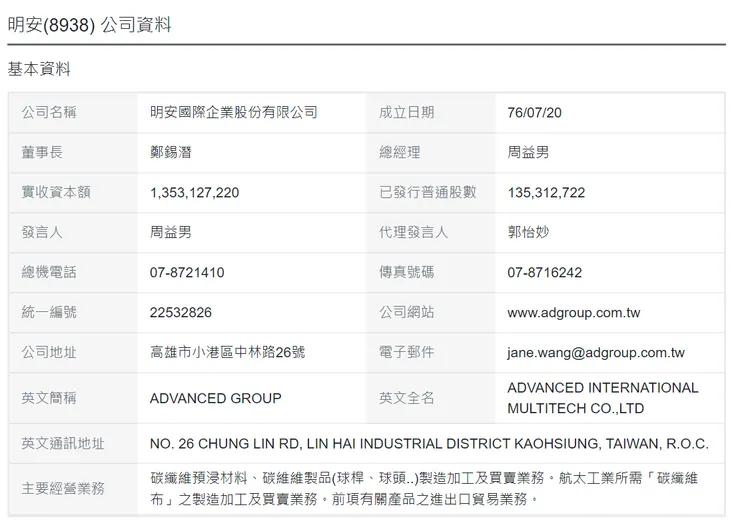Viewport: 740px width, 530px height.
Task: Click the 公司網站 label cell
Action: pyautogui.click(x=430, y=312)
